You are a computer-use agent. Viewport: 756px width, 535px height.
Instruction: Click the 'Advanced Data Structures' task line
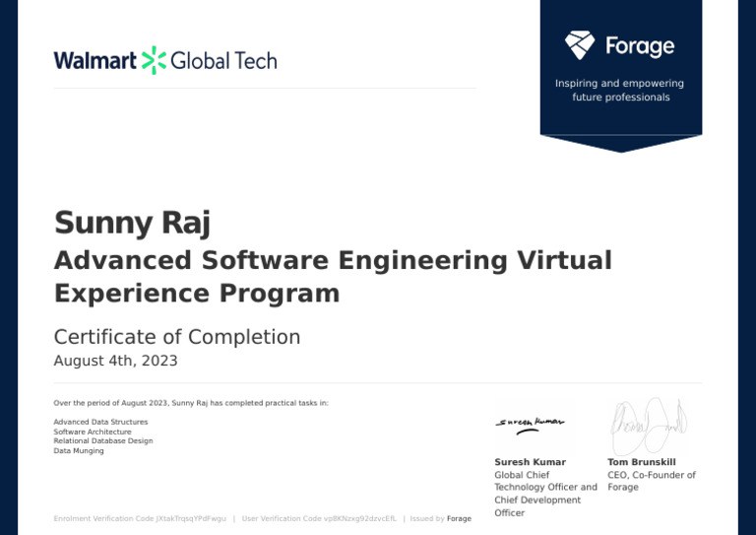point(100,422)
